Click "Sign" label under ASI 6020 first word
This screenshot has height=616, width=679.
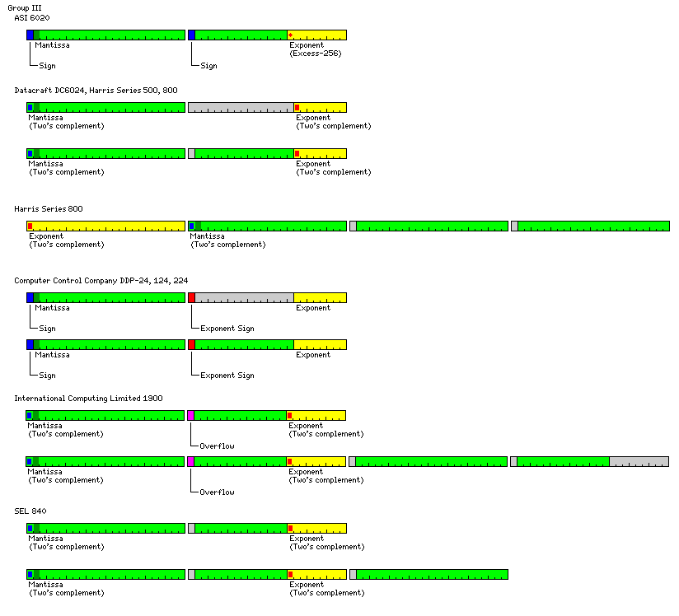pyautogui.click(x=47, y=66)
